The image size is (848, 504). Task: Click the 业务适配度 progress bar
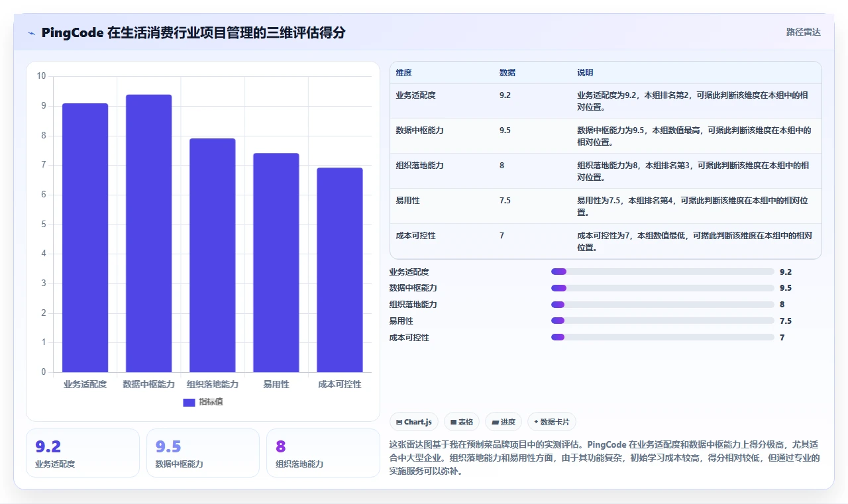pyautogui.click(x=662, y=272)
